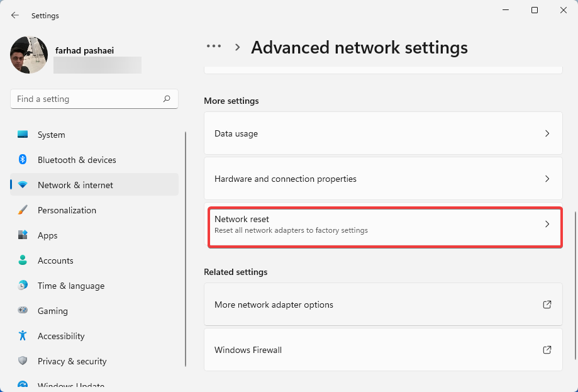The image size is (578, 392).
Task: Click the Gaming controller icon
Action: point(23,311)
